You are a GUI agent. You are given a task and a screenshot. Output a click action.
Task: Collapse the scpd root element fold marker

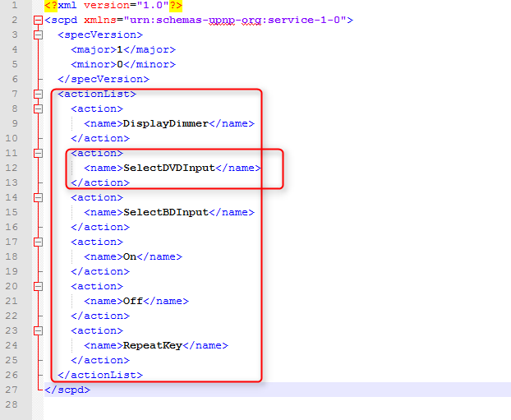[x=38, y=21]
